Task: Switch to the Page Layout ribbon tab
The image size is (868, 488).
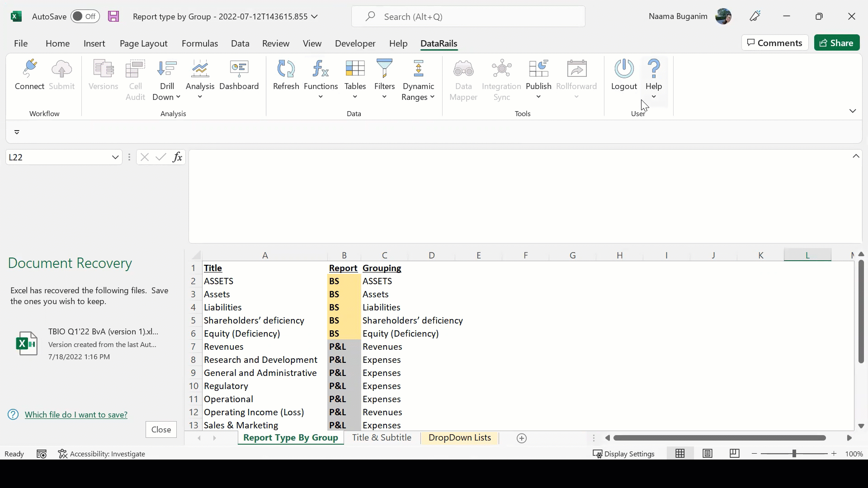Action: coord(144,43)
